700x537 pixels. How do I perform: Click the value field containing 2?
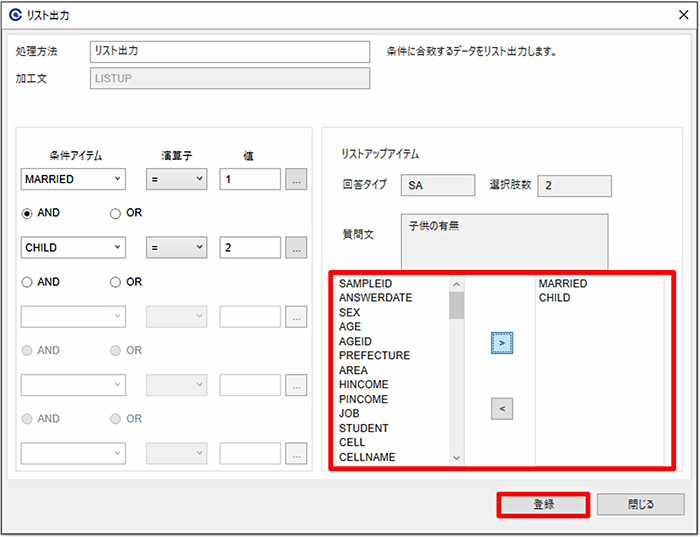click(x=250, y=247)
